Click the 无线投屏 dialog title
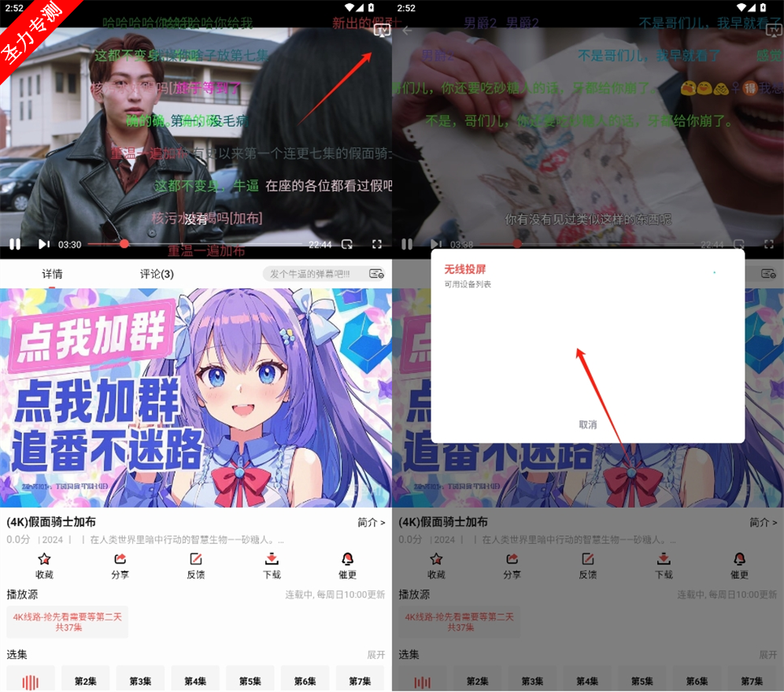This screenshot has height=692, width=784. pos(465,269)
